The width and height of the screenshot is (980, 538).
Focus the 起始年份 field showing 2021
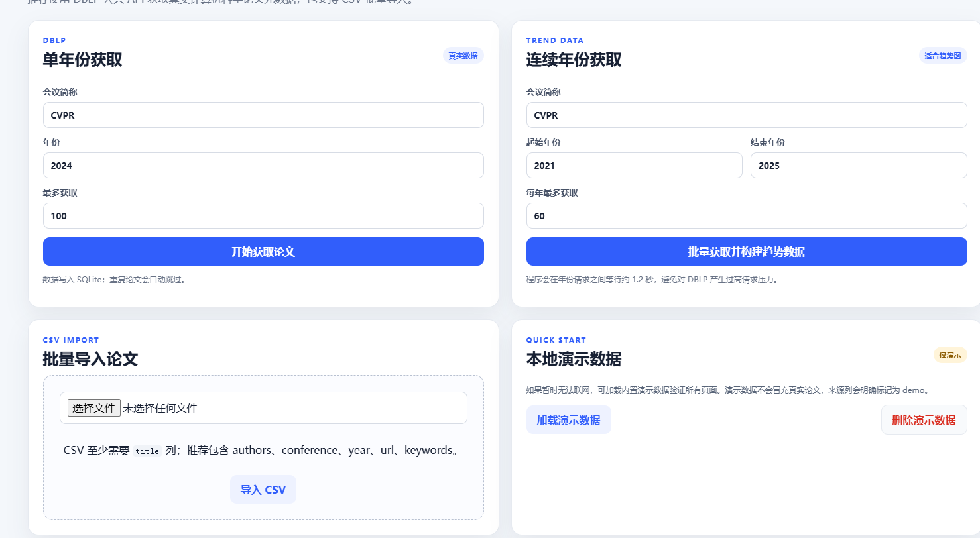coord(635,166)
